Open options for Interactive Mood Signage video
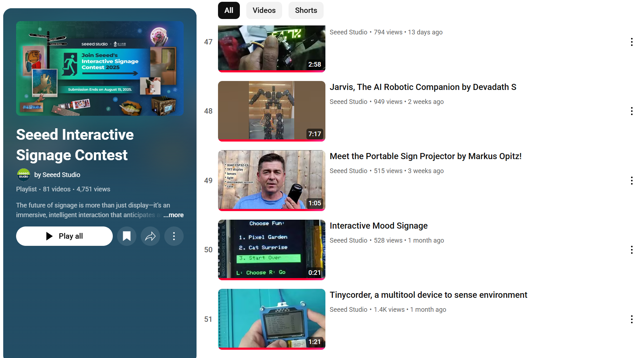 631,250
